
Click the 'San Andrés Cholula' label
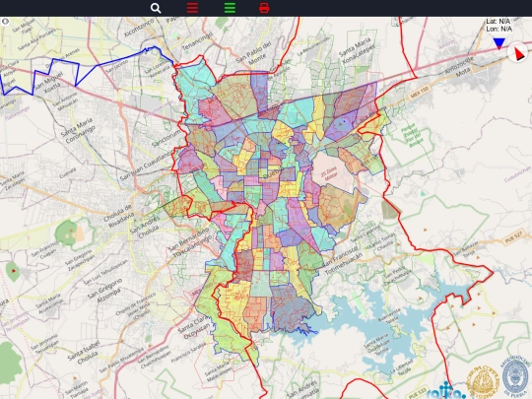tap(147, 228)
